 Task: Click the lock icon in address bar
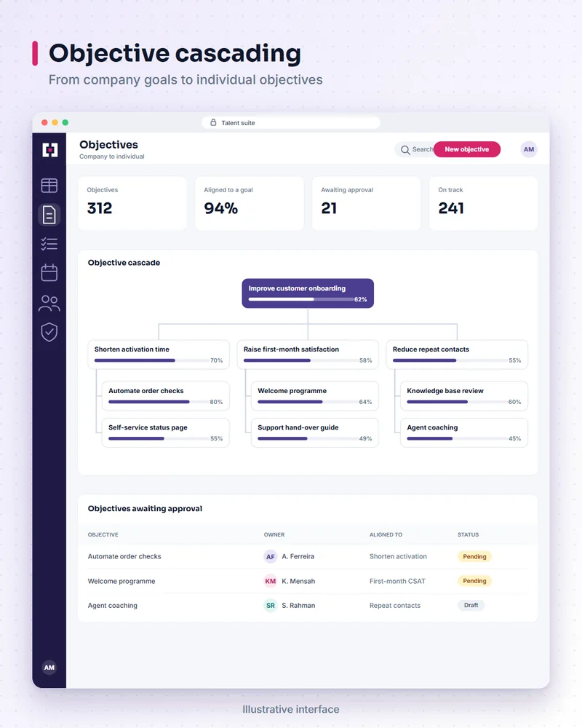[x=213, y=122]
